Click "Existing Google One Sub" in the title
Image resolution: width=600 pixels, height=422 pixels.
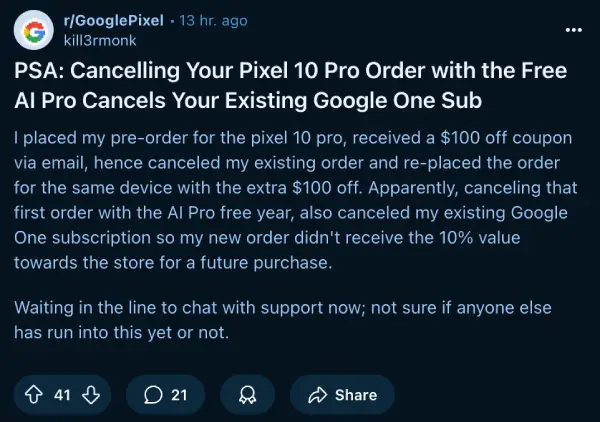(353, 100)
